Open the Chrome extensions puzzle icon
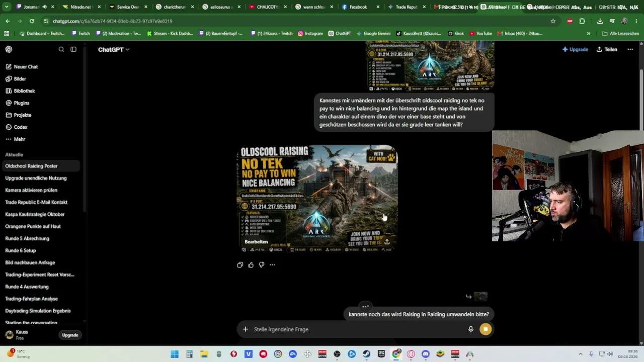Image resolution: width=644 pixels, height=362 pixels. pos(582,21)
